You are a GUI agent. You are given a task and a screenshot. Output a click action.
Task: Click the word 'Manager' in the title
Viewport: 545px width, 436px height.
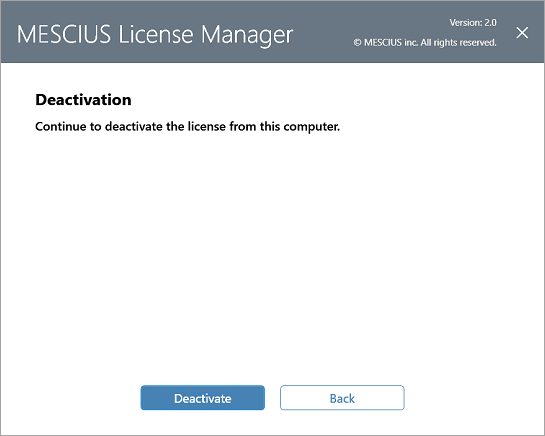(247, 35)
